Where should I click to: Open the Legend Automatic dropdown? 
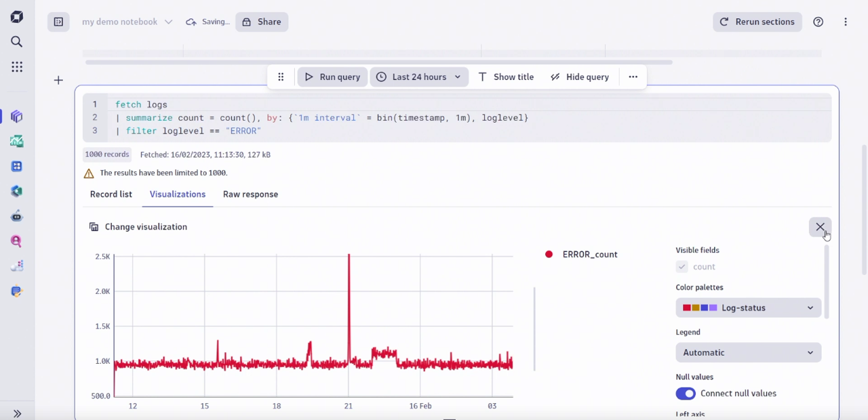pos(748,352)
